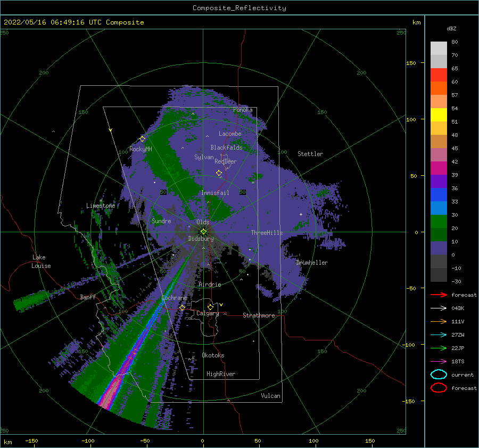479x448 pixels.
Task: Click the Vulcan label
Action: tap(270, 396)
